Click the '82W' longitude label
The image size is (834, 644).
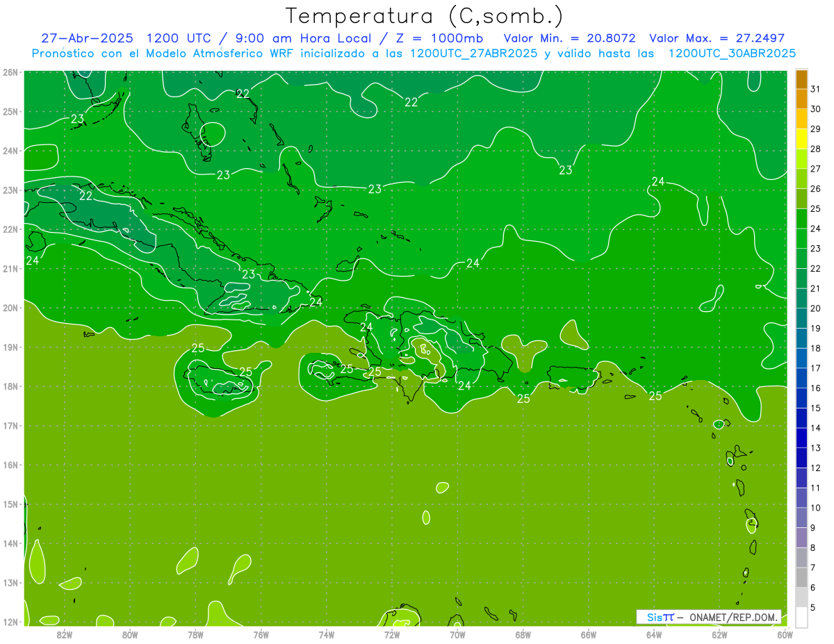click(65, 634)
